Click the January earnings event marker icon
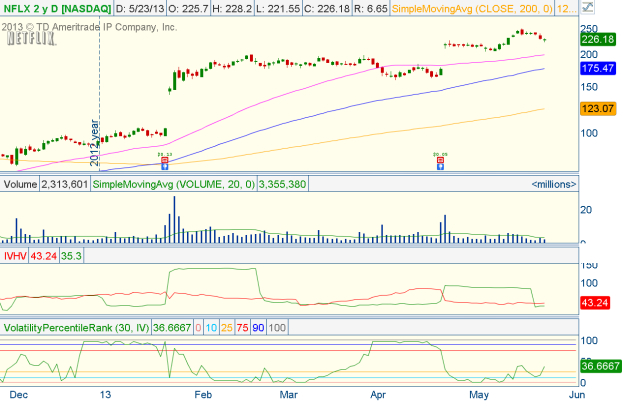This screenshot has height=401, width=625. (164, 160)
